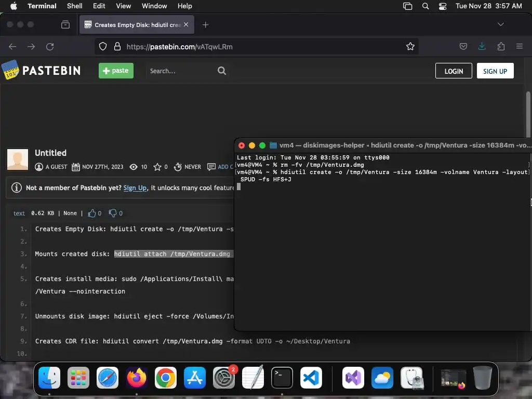Create a new paste
The height and width of the screenshot is (399, 532).
pos(116,71)
